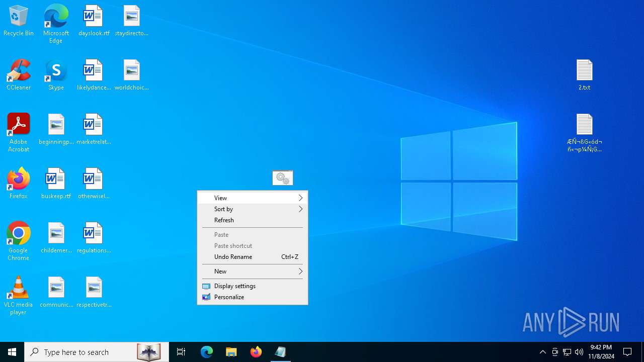
Task: Launch Firefox from the taskbar
Action: click(x=256, y=352)
